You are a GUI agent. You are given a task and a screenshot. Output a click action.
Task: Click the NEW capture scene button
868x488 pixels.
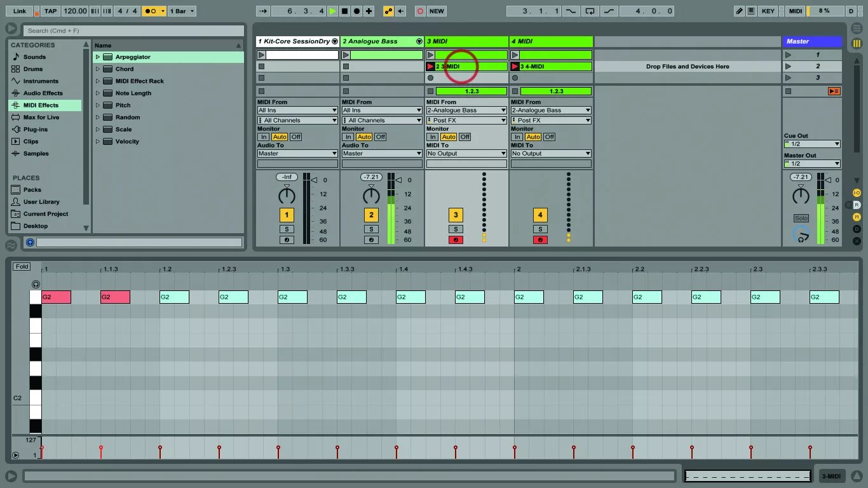click(437, 11)
